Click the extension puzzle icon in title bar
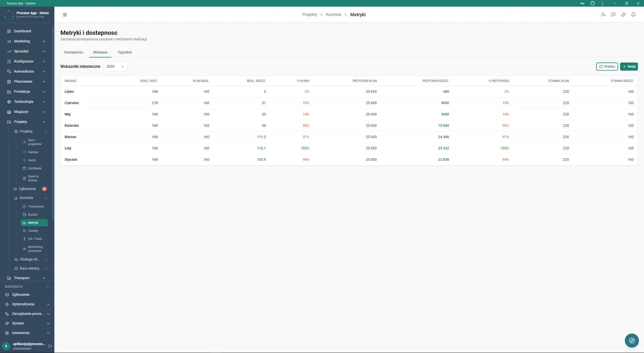 click(592, 3)
